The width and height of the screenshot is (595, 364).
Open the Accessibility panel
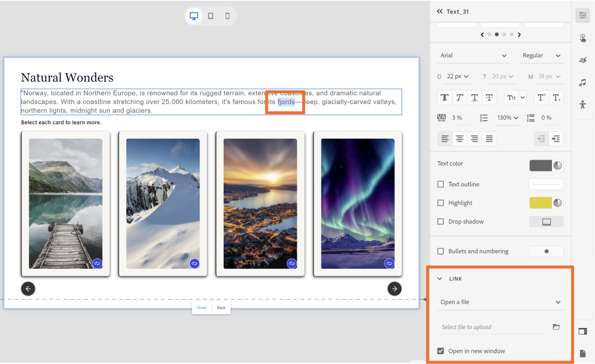pos(583,104)
